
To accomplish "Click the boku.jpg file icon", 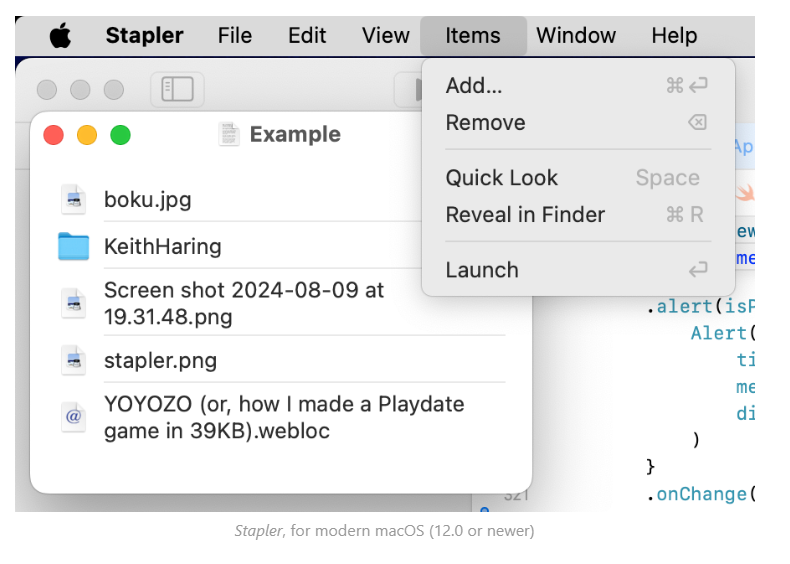I will 74,200.
